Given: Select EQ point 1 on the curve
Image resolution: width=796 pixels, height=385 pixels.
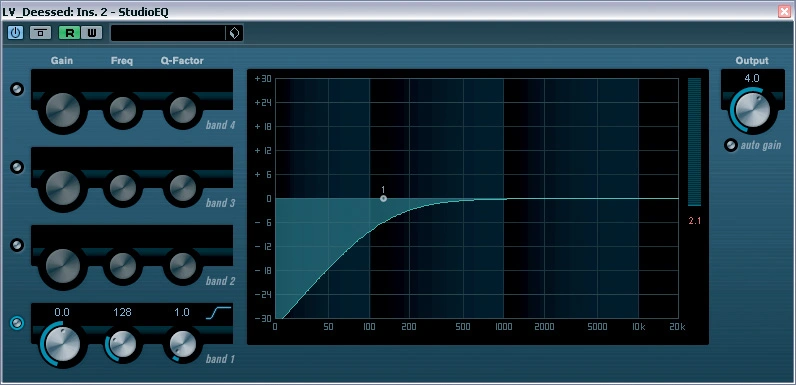Looking at the screenshot, I should tap(383, 199).
